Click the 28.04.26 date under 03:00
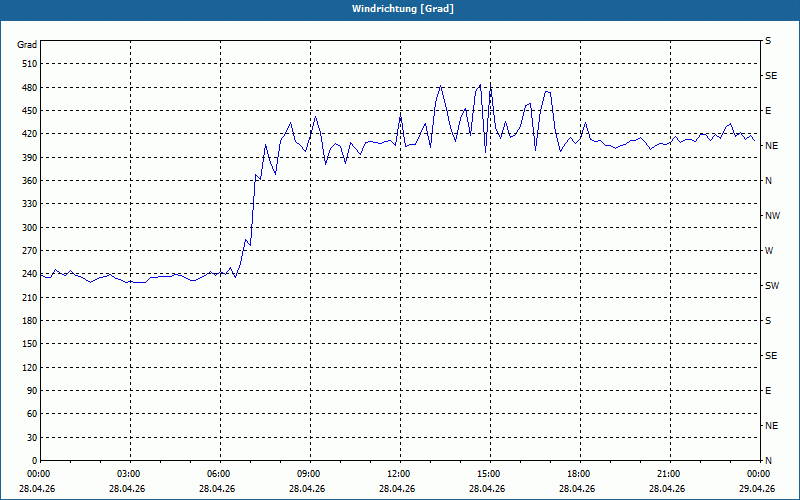 click(x=128, y=489)
